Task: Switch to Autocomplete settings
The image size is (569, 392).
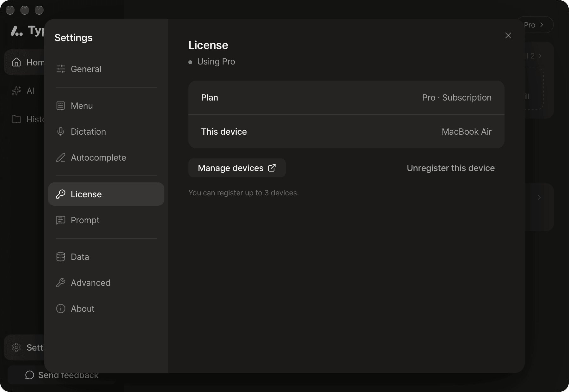Action: 106,157
